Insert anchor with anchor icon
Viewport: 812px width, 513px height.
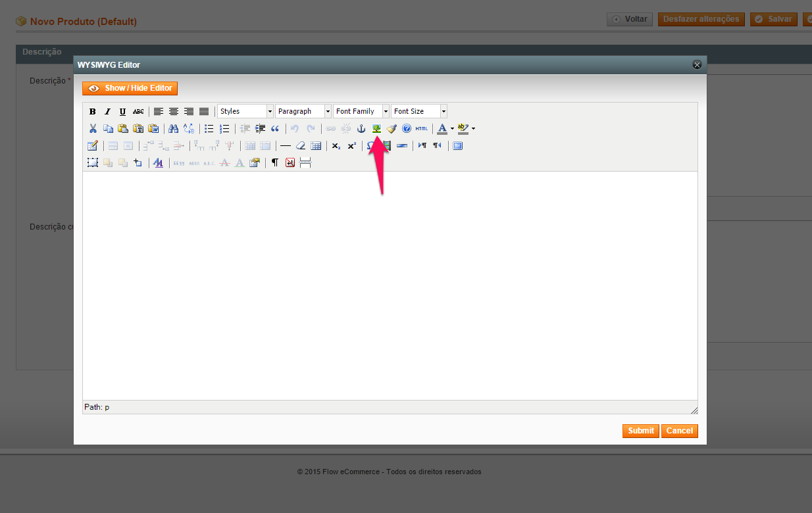[361, 128]
